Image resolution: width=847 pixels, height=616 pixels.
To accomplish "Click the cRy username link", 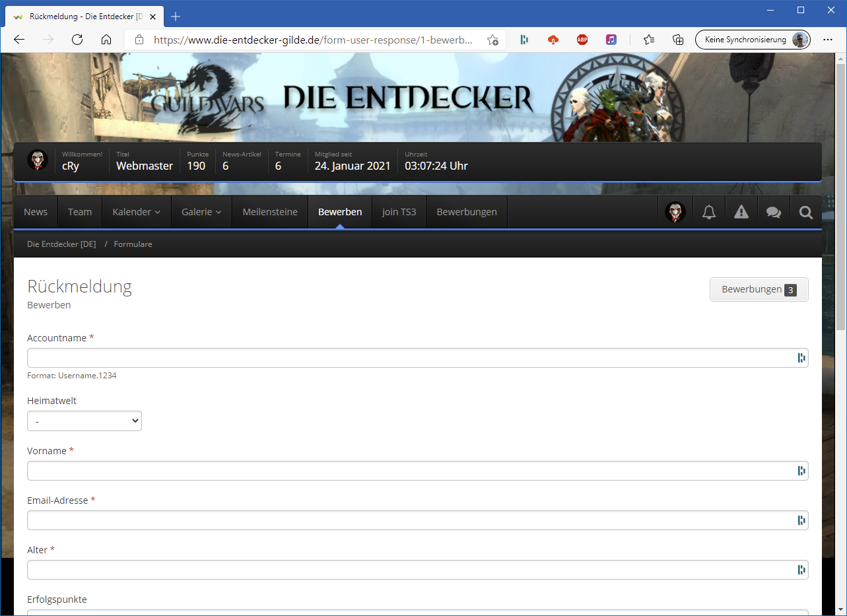I will click(71, 166).
